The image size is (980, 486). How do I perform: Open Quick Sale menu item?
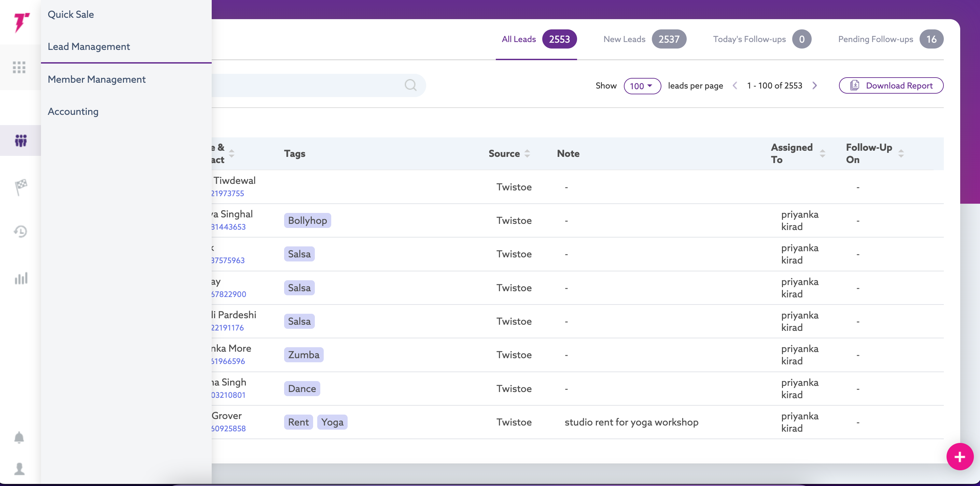click(x=71, y=14)
